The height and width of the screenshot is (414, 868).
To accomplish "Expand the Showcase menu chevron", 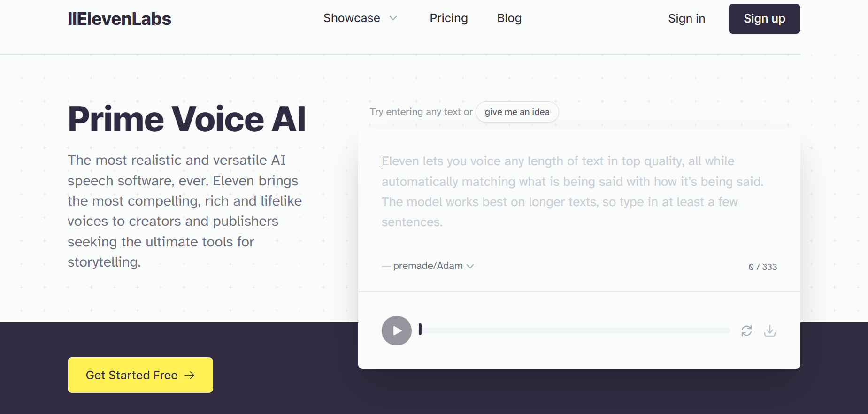I will tap(393, 18).
